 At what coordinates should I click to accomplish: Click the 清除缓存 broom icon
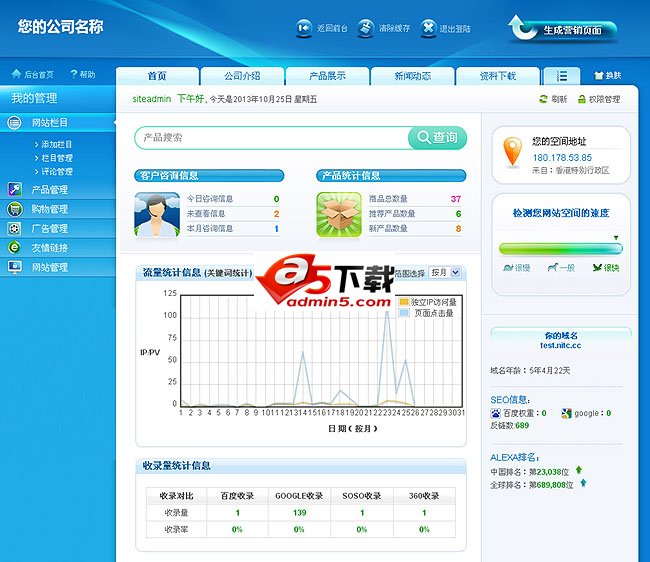pyautogui.click(x=365, y=28)
